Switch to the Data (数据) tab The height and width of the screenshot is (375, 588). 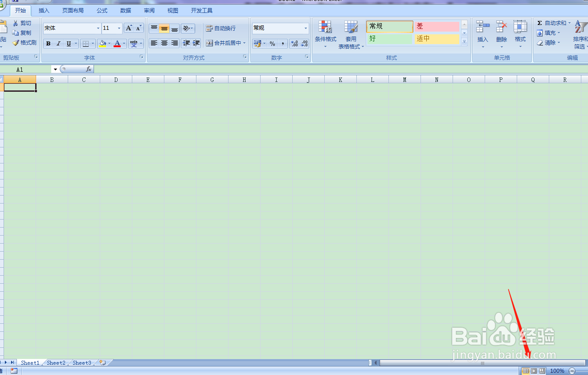click(126, 11)
